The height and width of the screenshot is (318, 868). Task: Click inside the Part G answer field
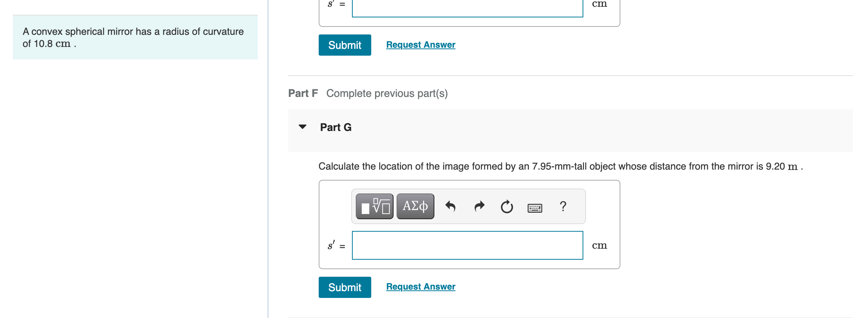click(467, 245)
